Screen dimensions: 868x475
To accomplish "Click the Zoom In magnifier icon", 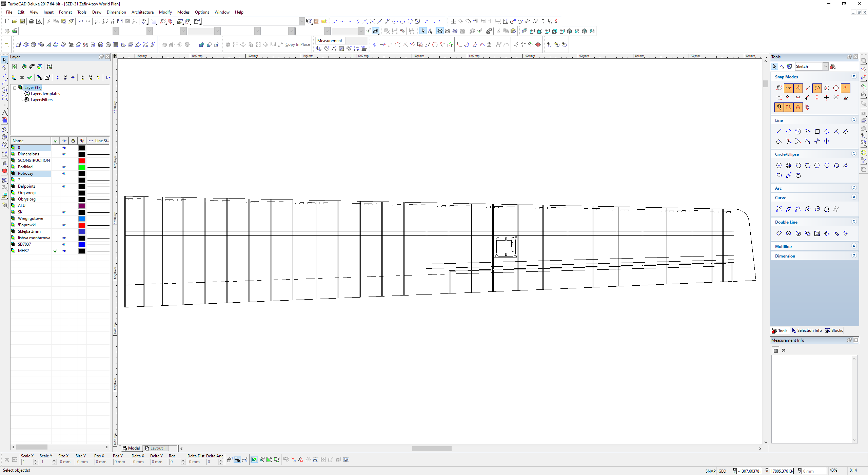I will tap(97, 21).
